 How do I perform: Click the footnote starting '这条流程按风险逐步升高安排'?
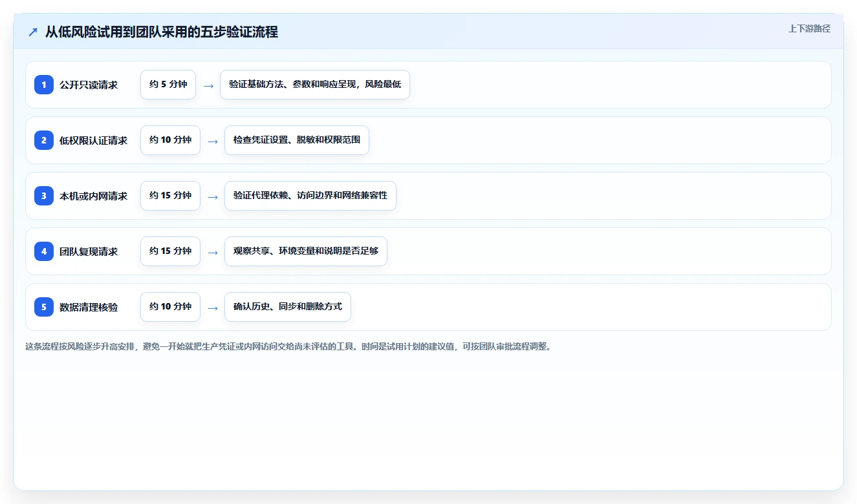coord(288,346)
